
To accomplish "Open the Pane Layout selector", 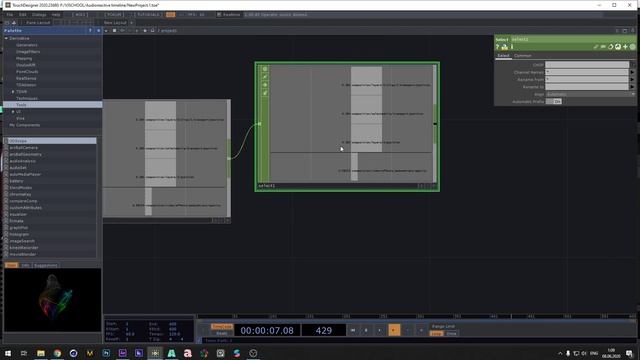I will click(38, 22).
